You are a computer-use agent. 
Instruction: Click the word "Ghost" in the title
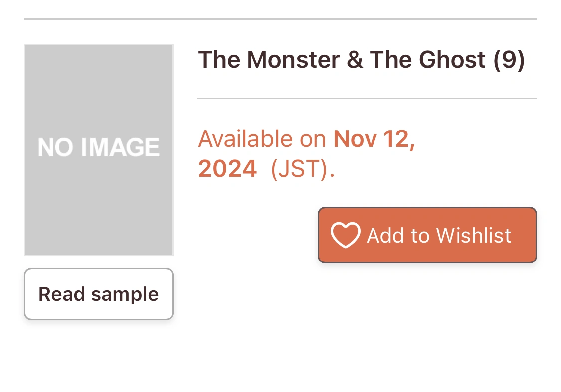[452, 60]
